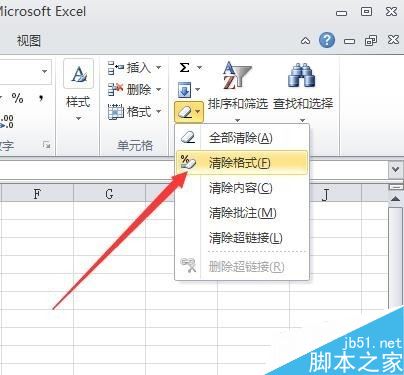Image resolution: width=404 pixels, height=375 pixels.
Task: Click the percent style button
Action: (x=17, y=98)
